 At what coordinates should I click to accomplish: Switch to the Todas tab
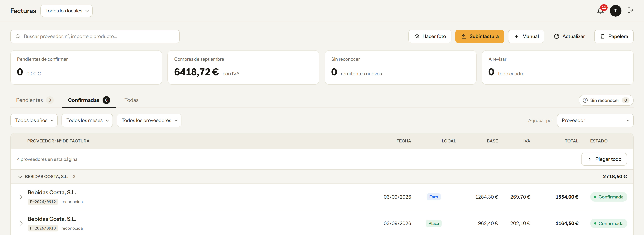131,100
